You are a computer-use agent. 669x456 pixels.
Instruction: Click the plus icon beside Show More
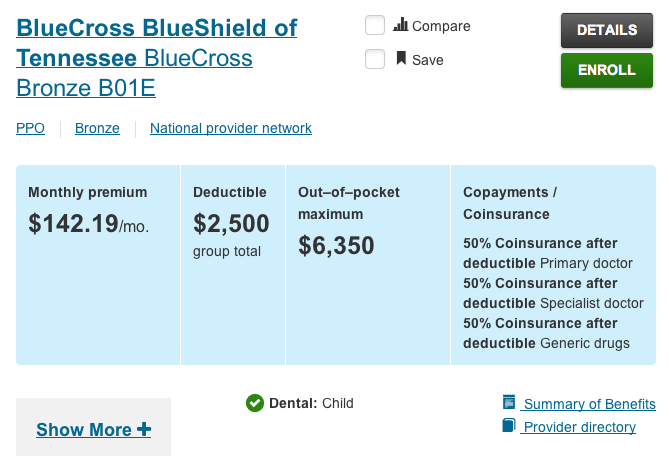(x=144, y=429)
